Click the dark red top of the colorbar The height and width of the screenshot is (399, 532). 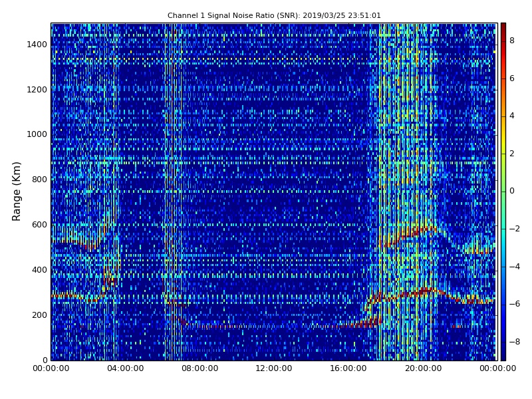[503, 29]
